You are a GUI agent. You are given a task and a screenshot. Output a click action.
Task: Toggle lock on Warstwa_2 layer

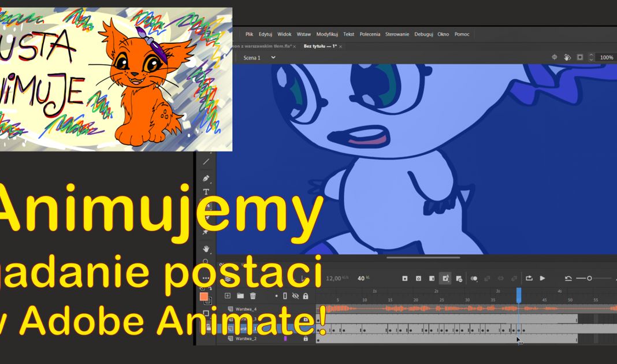click(x=306, y=339)
